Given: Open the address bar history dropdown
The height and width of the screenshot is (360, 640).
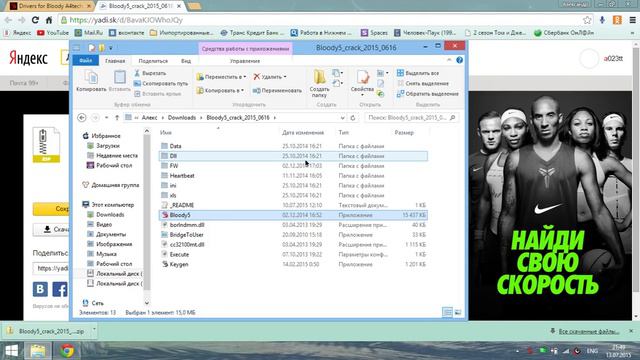Looking at the screenshot, I should [x=342, y=118].
